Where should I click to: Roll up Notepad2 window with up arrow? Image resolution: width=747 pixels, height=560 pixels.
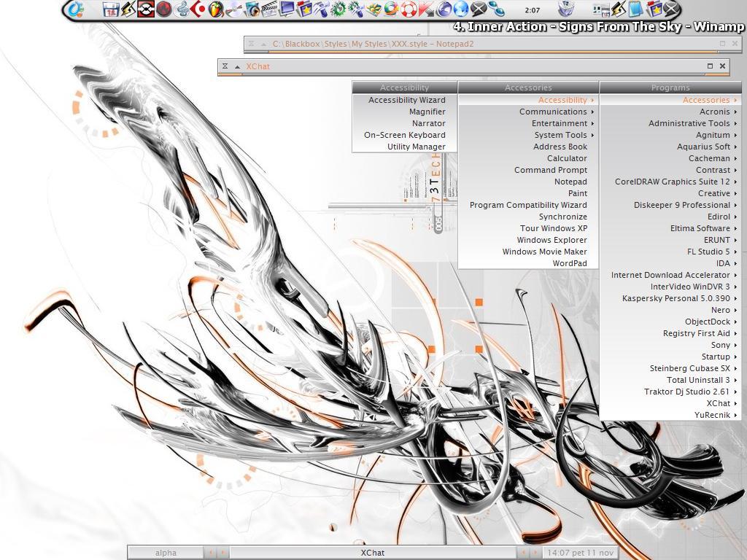tap(263, 44)
